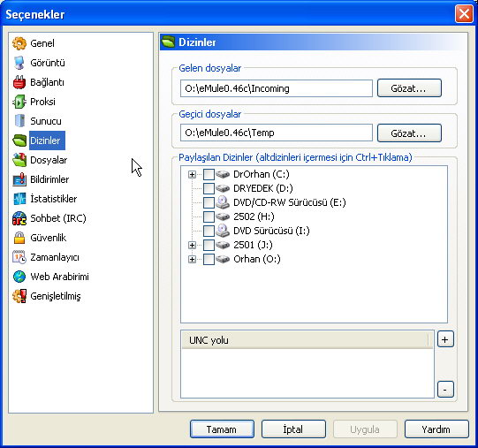
Task: Switch to the Dosyalar settings page
Action: coord(49,160)
